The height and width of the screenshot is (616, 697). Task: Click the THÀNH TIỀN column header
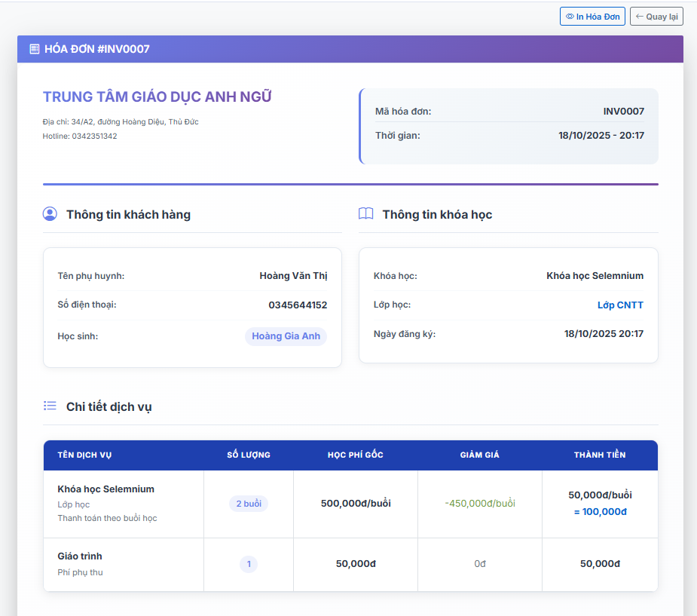pyautogui.click(x=599, y=455)
